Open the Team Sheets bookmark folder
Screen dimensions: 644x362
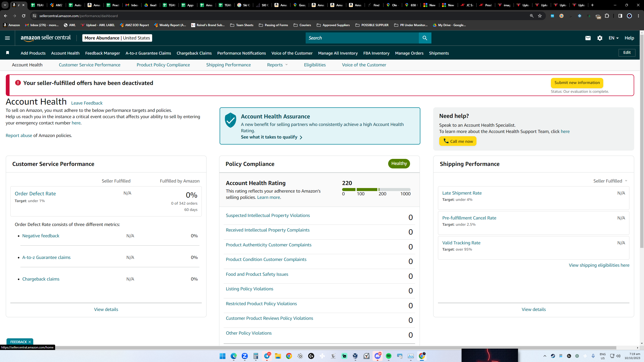(x=242, y=25)
